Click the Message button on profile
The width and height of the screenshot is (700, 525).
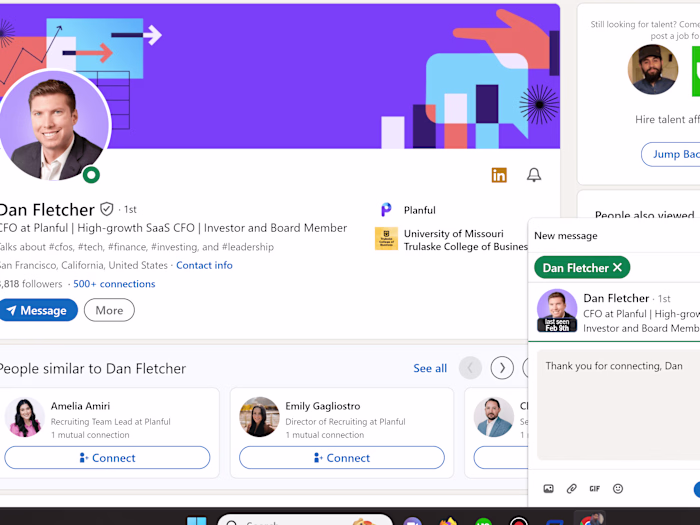click(38, 310)
